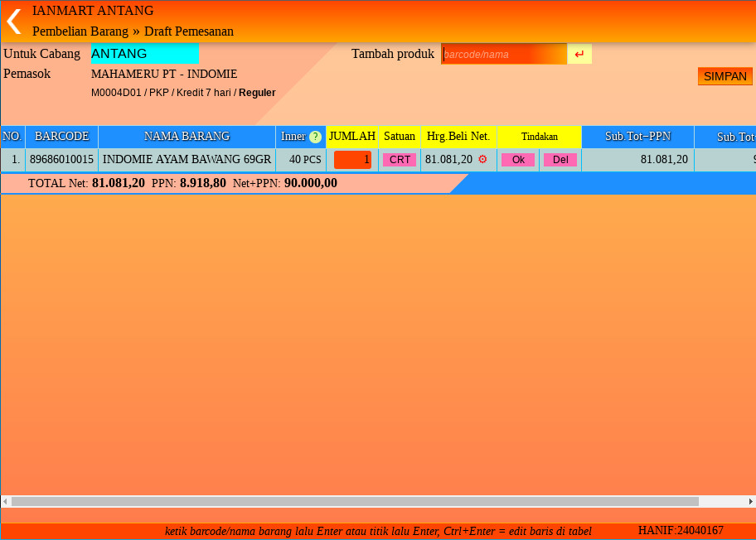Type in the barcode/nama input field
The width and height of the screenshot is (756, 540).
pos(504,55)
